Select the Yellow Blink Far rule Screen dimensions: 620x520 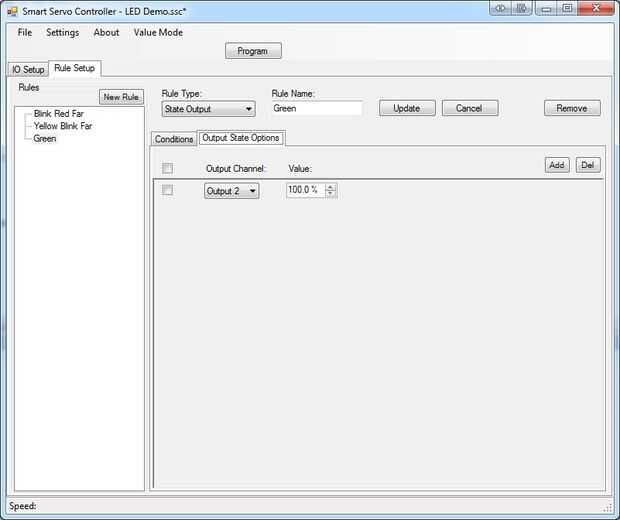(x=63, y=126)
